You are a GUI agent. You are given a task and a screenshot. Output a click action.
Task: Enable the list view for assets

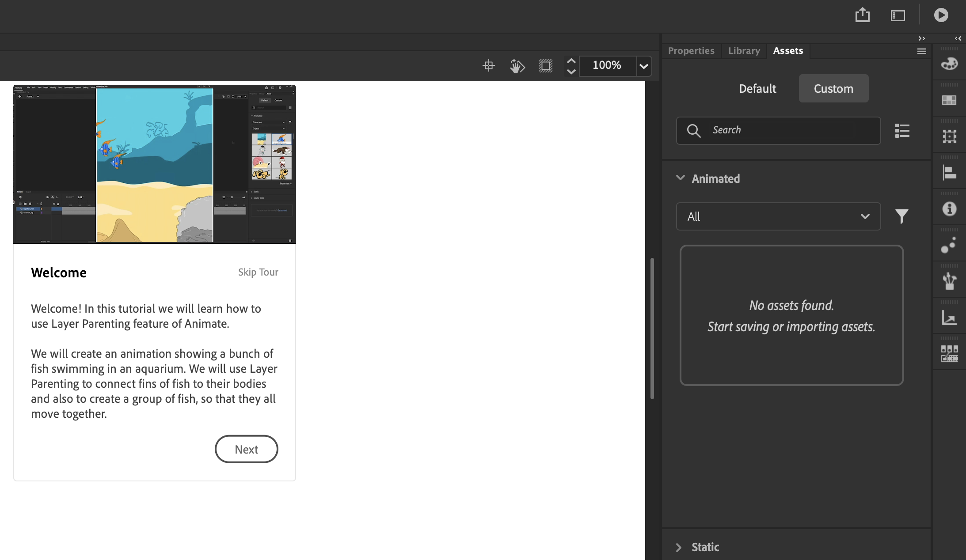point(902,130)
